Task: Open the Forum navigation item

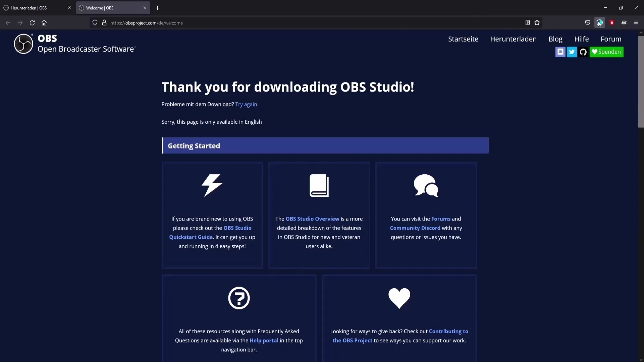Action: (611, 39)
